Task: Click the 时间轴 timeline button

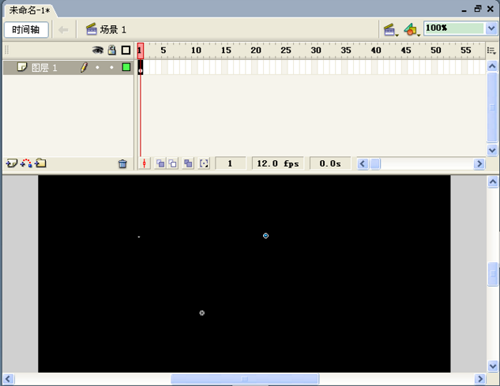Action: [26, 30]
